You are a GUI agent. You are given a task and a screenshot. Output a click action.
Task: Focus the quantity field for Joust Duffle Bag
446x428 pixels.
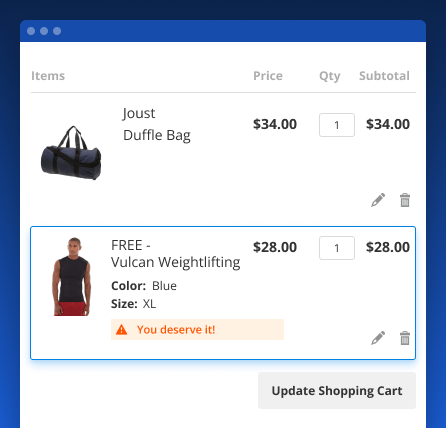(337, 125)
